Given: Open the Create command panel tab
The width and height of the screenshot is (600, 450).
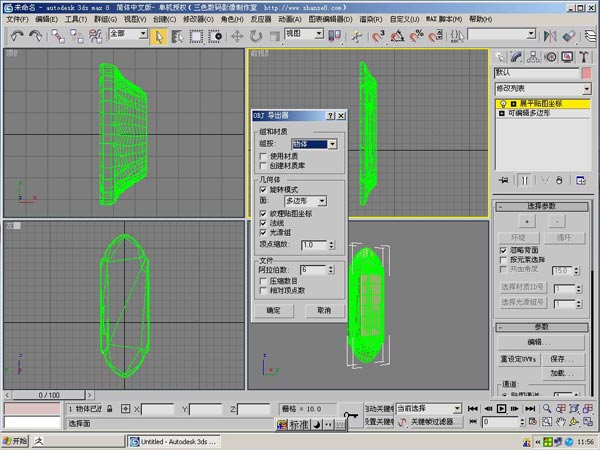Looking at the screenshot, I should click(x=500, y=57).
